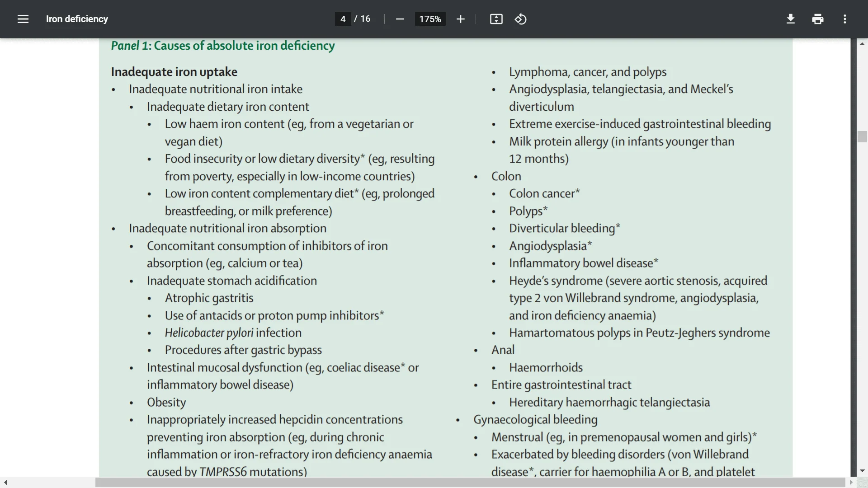Click the horizontal scrollbar thumb
Screen dimensions: 868x488
(x=470, y=483)
